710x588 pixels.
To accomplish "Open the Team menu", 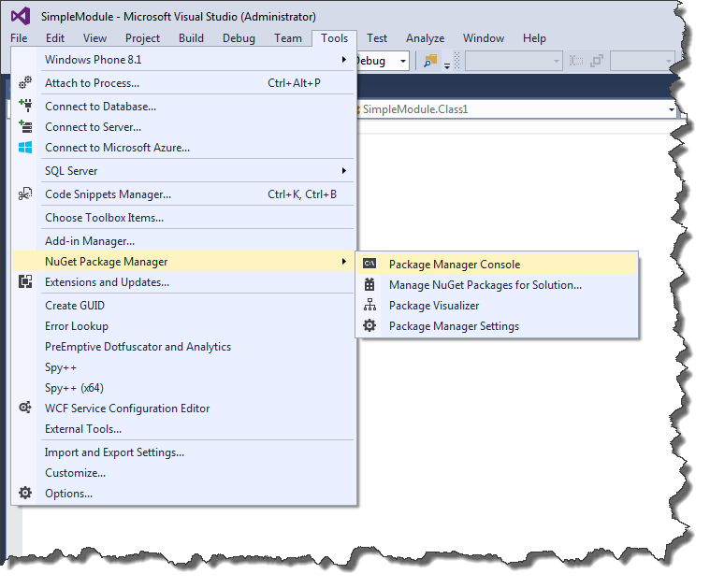I will tap(288, 38).
